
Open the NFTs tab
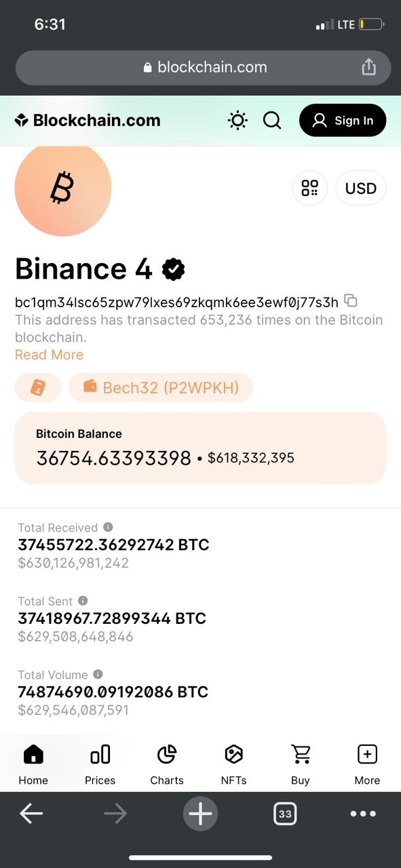[233, 765]
